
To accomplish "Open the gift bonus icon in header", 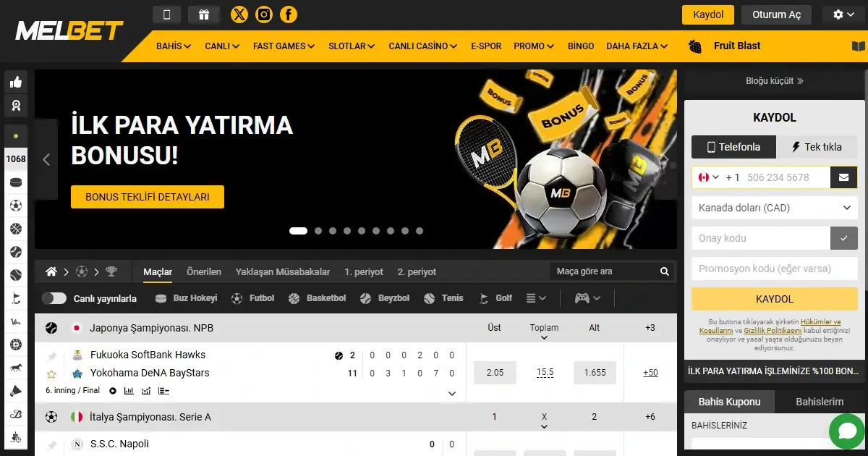I will pyautogui.click(x=203, y=14).
